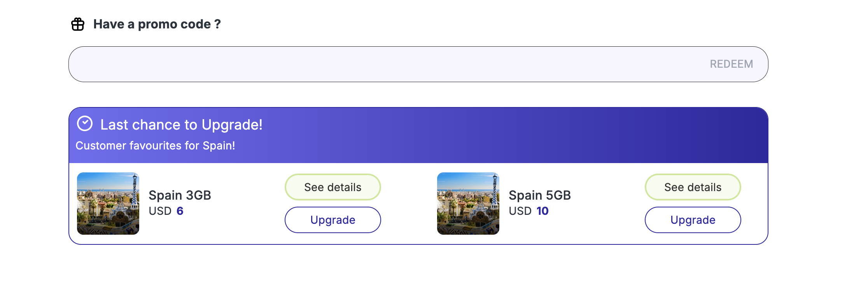
Task: Click the 'Last chance to Upgrade!' title
Action: click(181, 125)
